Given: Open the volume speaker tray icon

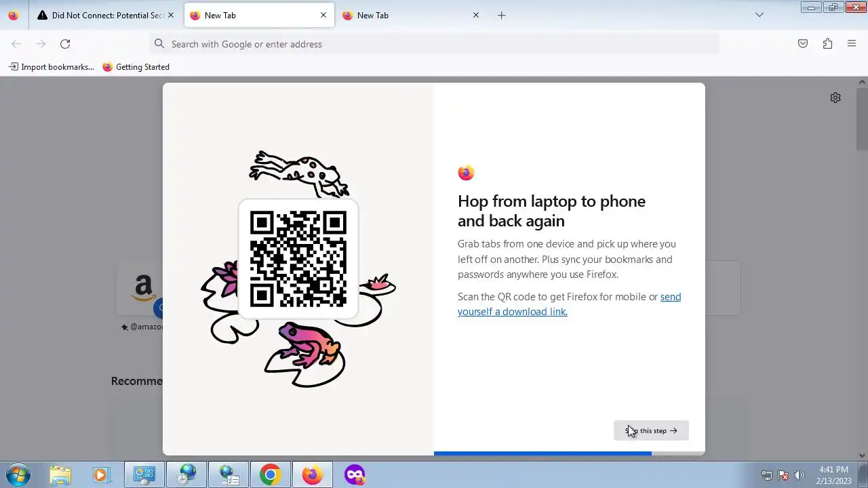Looking at the screenshot, I should pos(800,475).
